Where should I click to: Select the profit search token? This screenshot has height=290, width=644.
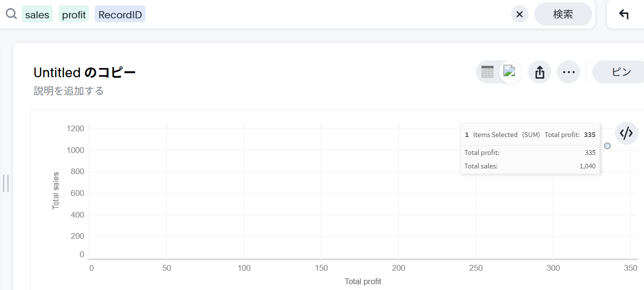coord(74,14)
